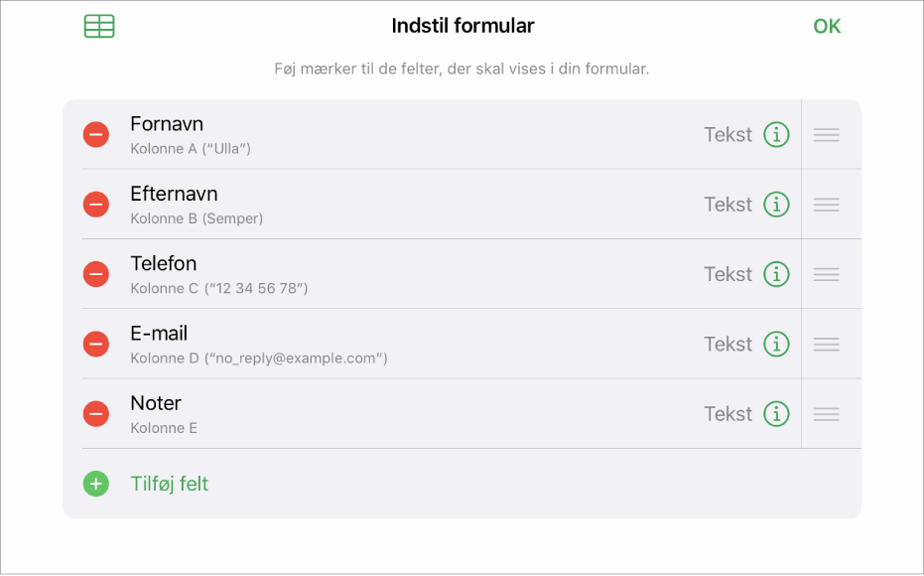Tap the green plus icon for adding fields
Screen dimensions: 924x576
coord(95,484)
